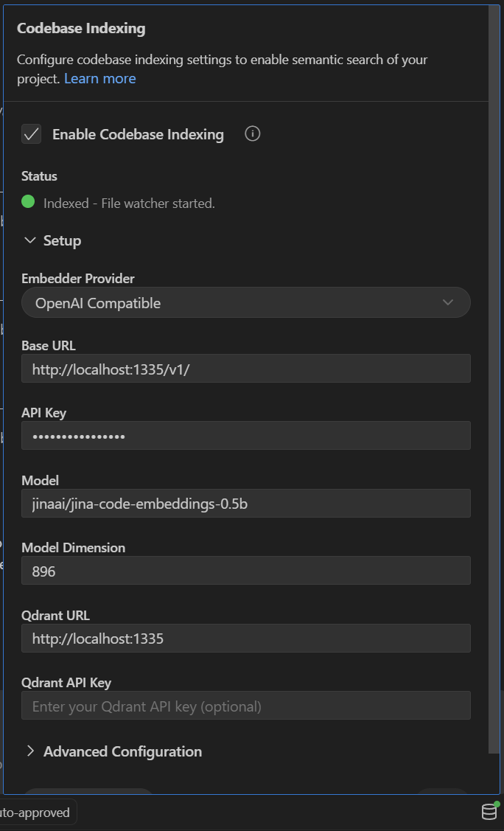This screenshot has width=504, height=831.
Task: Click the Model name input field
Action: (x=245, y=504)
